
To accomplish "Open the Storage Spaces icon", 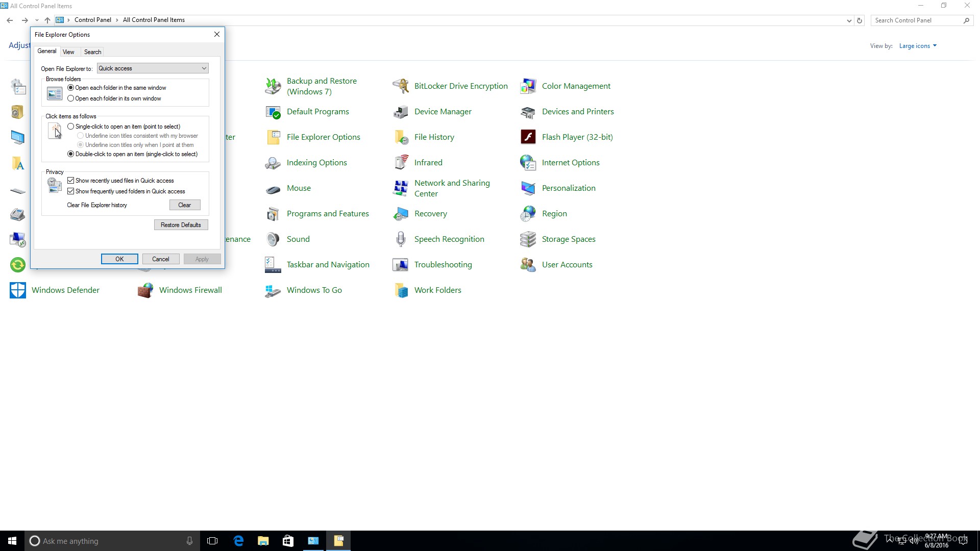I will [x=528, y=239].
